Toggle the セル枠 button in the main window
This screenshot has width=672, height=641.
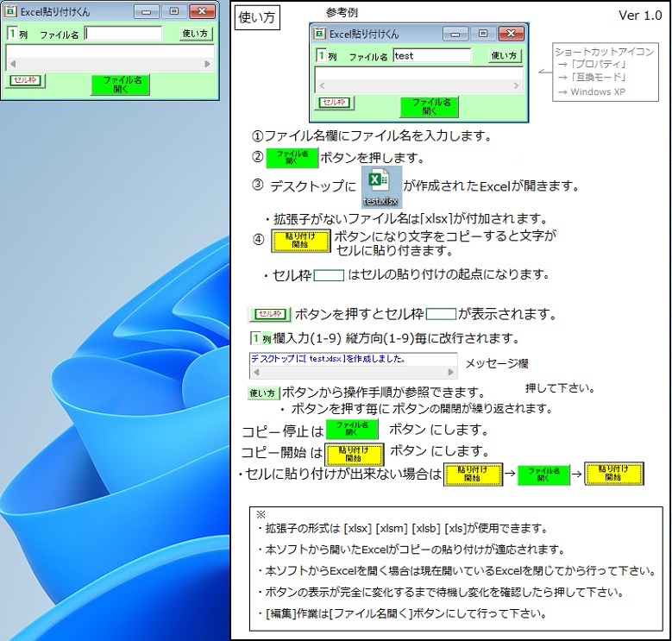26,79
